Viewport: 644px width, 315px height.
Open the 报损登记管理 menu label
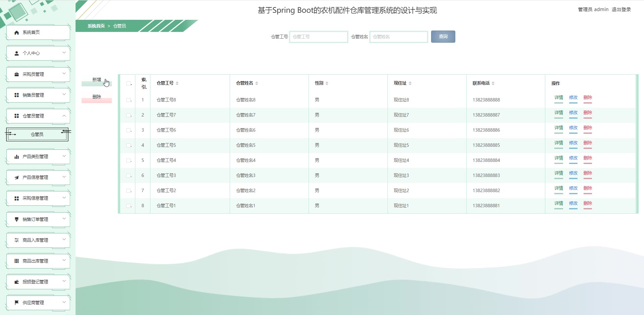(x=35, y=282)
